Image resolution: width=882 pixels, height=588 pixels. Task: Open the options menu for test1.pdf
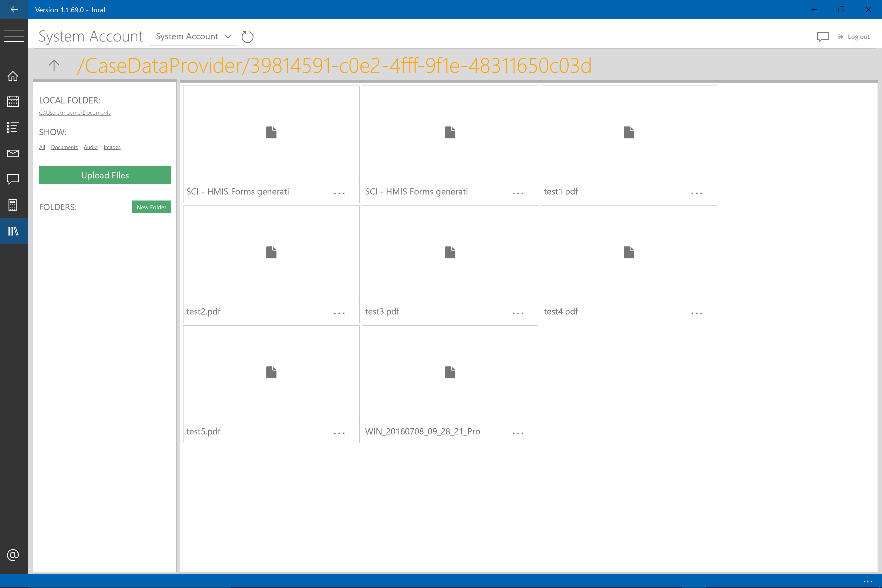696,193
